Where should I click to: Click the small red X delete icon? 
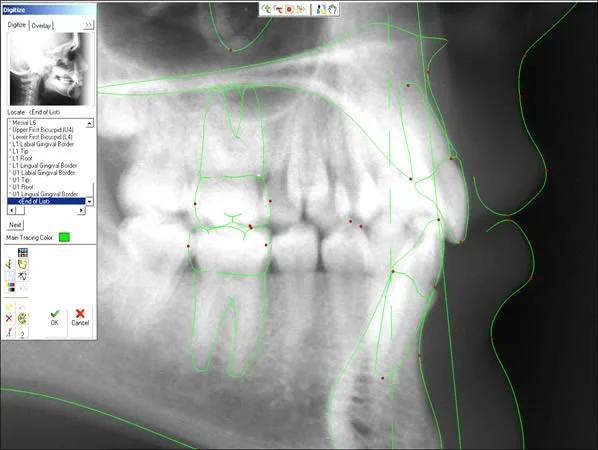[x=9, y=318]
